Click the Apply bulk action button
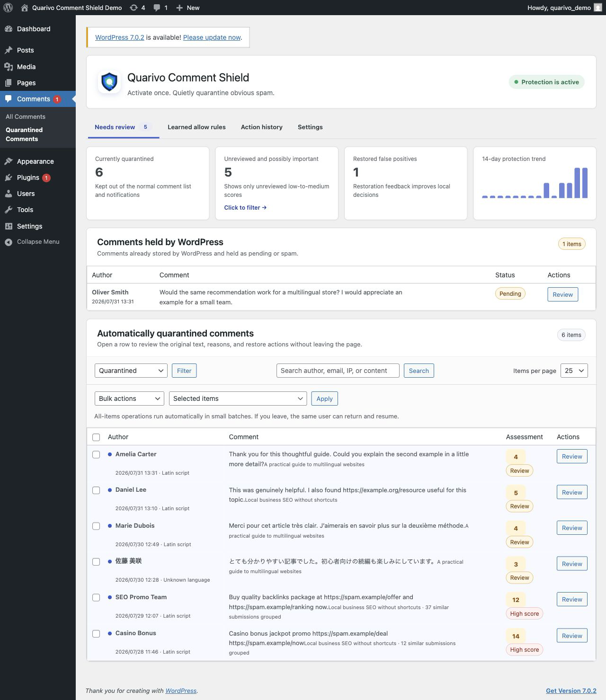This screenshot has width=606, height=700. tap(324, 399)
